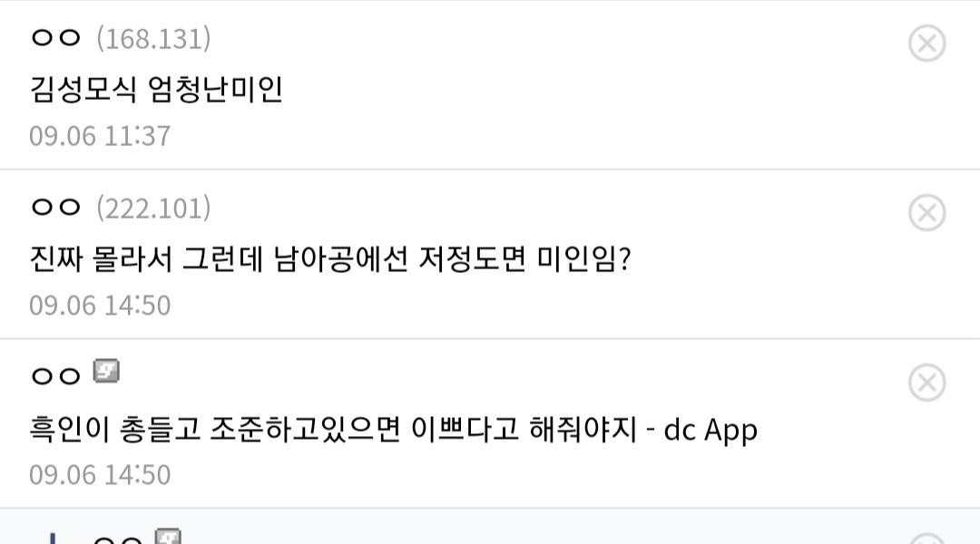Tap nickname ㅇㅇ beside IP 168.131
The height and width of the screenshot is (544, 980).
coord(55,38)
